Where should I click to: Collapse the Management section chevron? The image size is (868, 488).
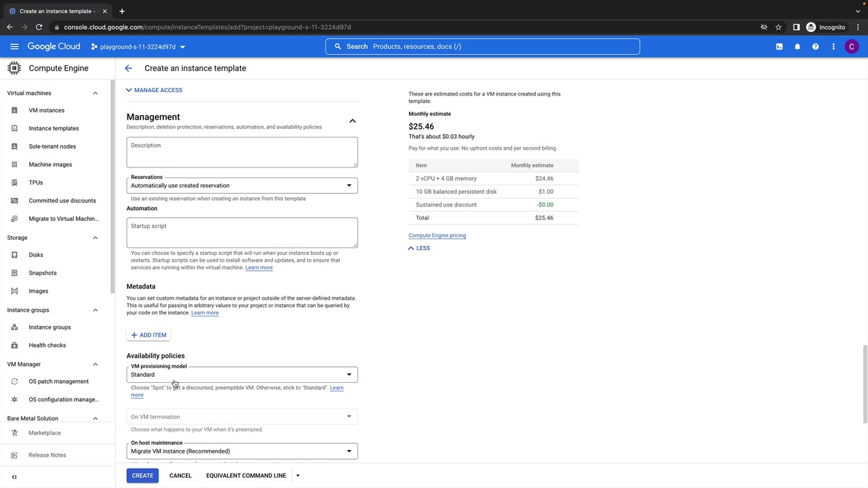352,121
